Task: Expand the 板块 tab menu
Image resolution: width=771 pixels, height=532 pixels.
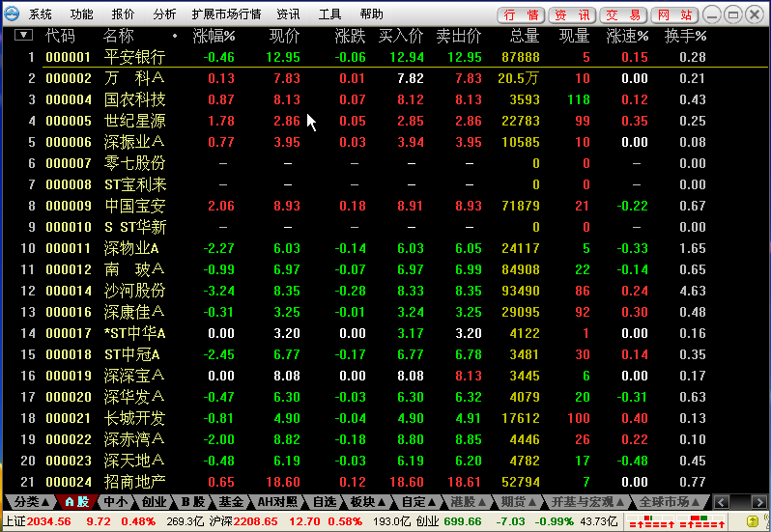Action: [368, 501]
